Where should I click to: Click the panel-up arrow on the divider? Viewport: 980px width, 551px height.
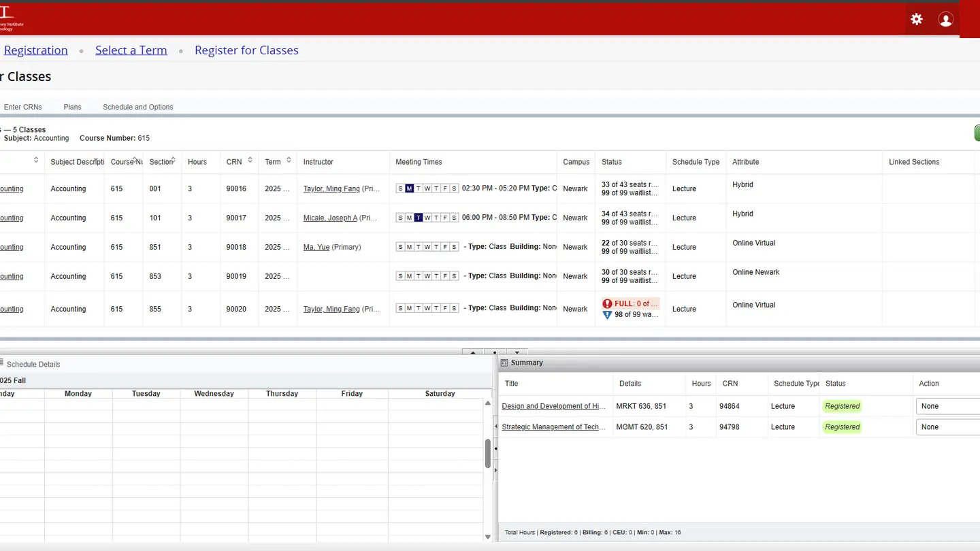coord(472,352)
